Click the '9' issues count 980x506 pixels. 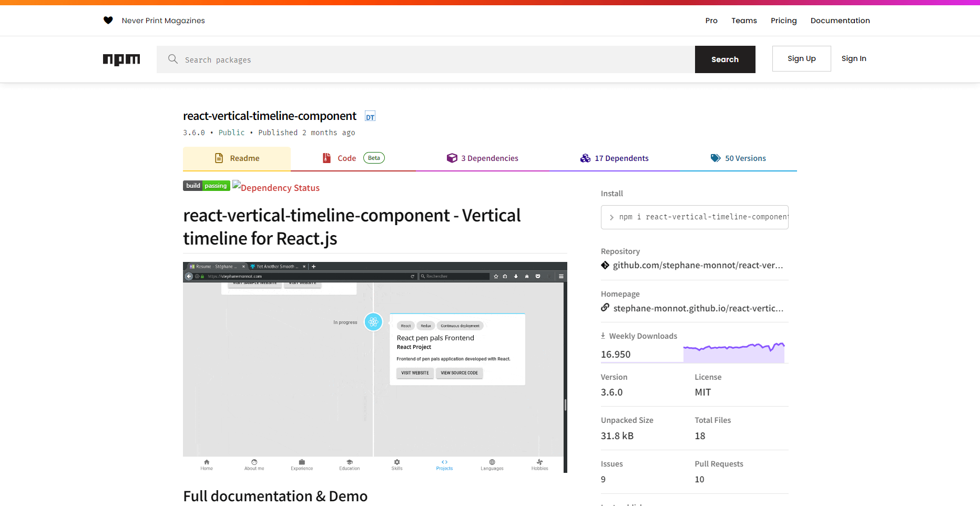tap(603, 480)
